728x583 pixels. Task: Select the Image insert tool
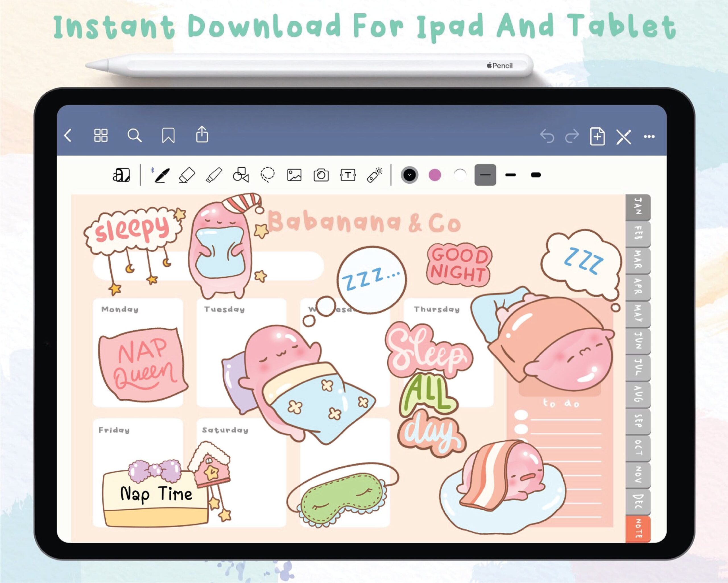294,175
